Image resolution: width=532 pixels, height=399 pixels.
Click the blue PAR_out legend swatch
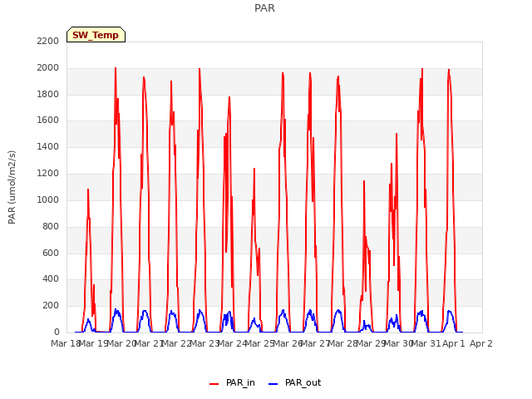coord(273,384)
